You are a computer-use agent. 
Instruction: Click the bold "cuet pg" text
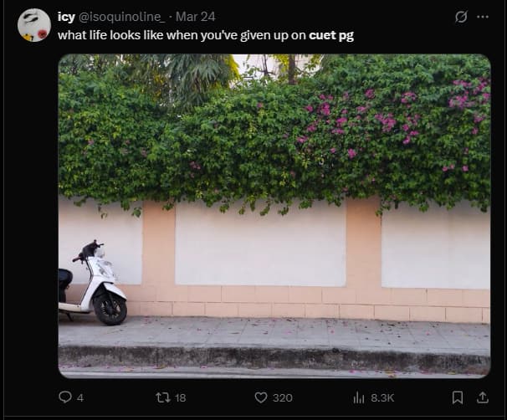331,35
